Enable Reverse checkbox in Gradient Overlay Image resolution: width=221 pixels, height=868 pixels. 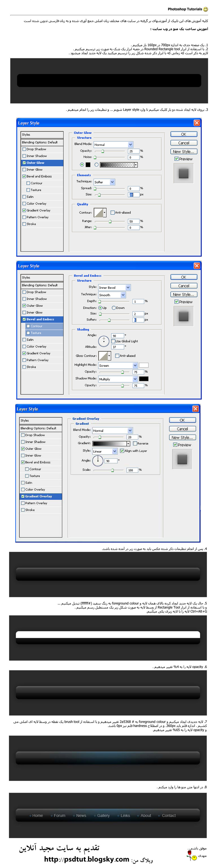coord(134,444)
